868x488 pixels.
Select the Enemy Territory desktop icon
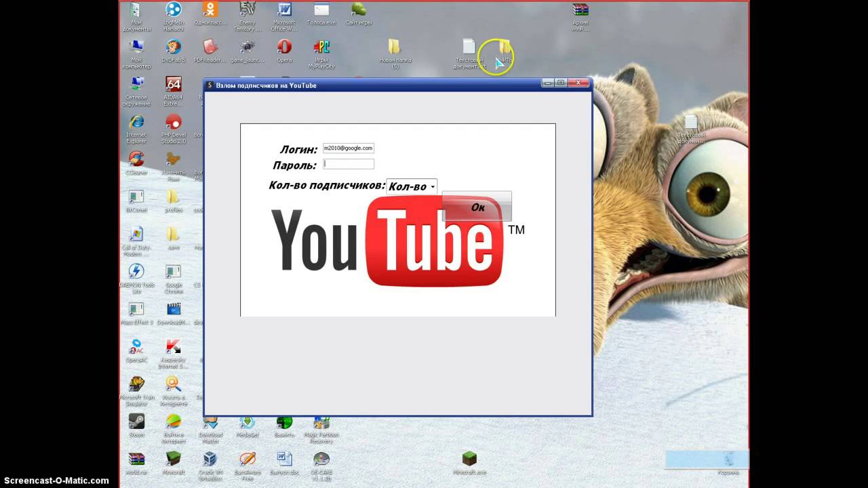tap(248, 17)
